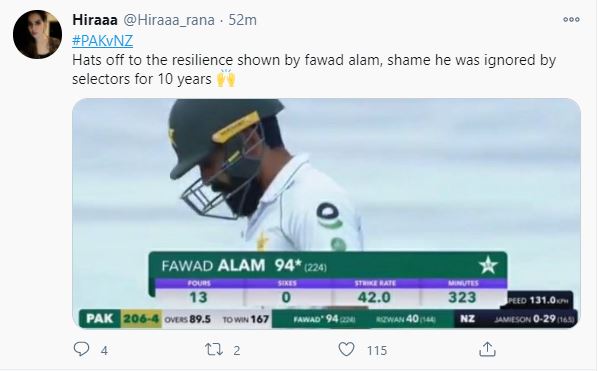Screen dimensions: 598x371
Task: Click the raised hands emoji
Action: [x=226, y=78]
